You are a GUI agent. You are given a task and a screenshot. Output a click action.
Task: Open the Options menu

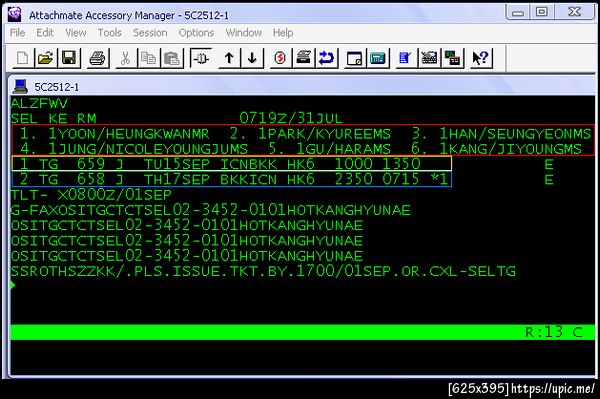point(196,33)
